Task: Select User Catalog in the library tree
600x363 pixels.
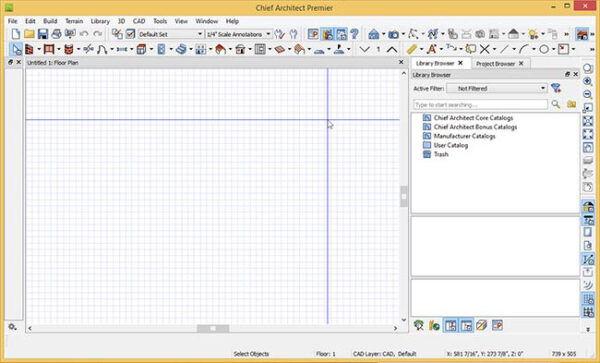Action: (450, 145)
